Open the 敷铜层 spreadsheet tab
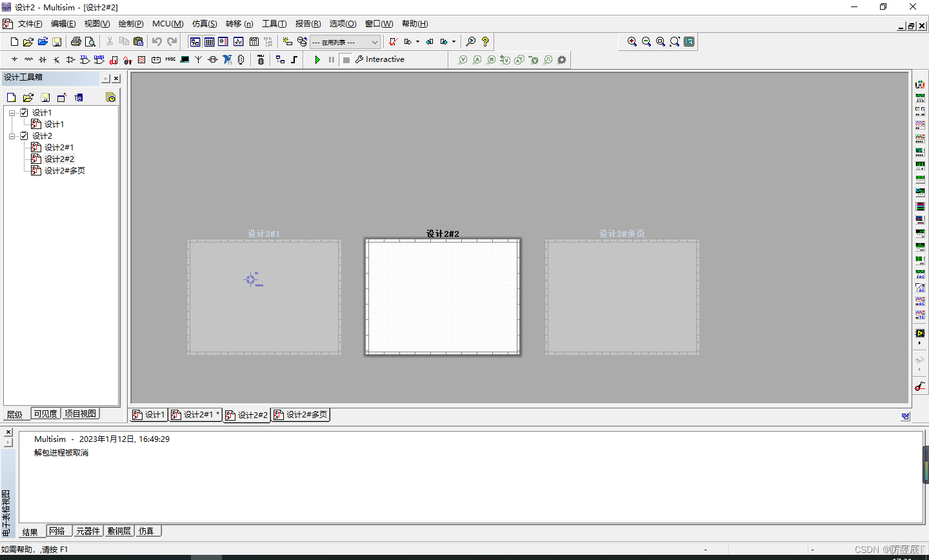This screenshot has height=560, width=929. tap(119, 531)
